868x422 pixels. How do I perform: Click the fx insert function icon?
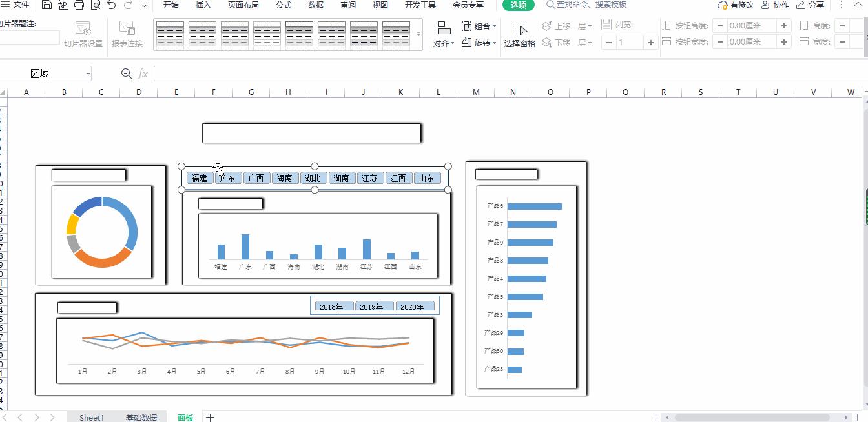(x=143, y=74)
